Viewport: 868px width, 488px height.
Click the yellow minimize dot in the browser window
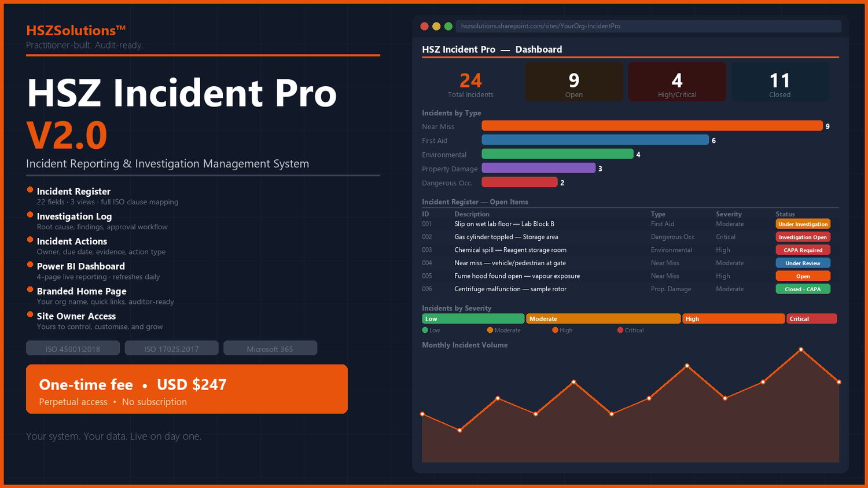click(436, 26)
